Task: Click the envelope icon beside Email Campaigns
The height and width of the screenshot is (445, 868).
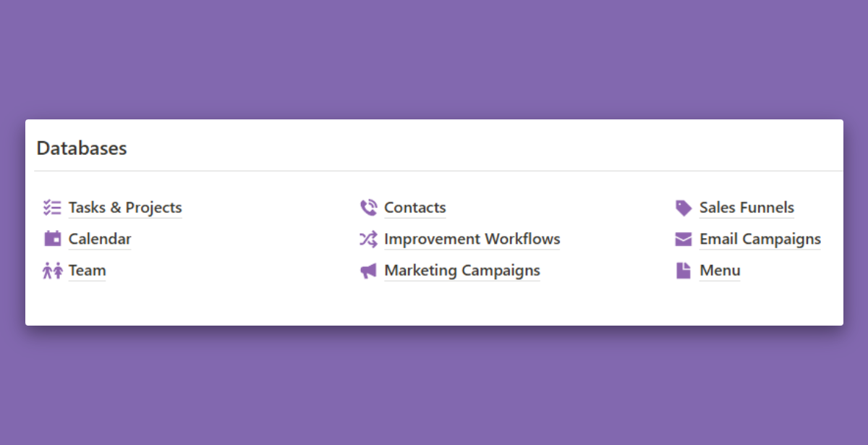Action: (x=684, y=240)
